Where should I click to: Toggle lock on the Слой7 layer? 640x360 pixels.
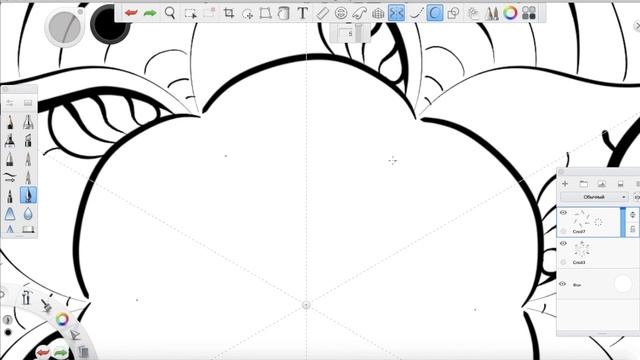coord(632,229)
